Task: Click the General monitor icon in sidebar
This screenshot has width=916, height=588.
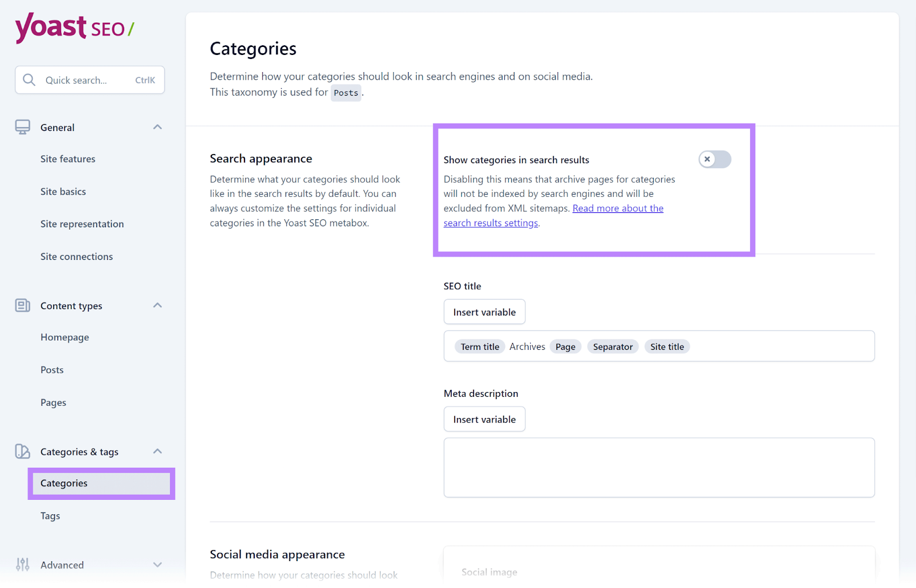Action: [x=22, y=127]
